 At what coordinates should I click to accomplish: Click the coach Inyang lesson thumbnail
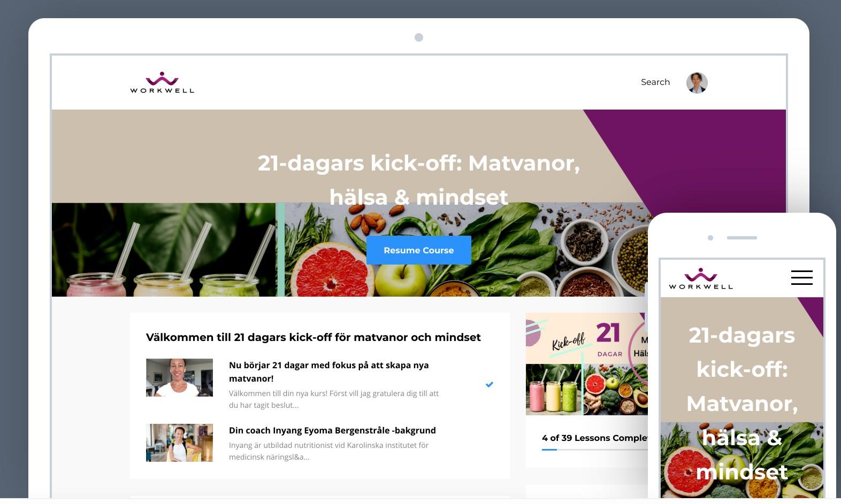point(179,443)
